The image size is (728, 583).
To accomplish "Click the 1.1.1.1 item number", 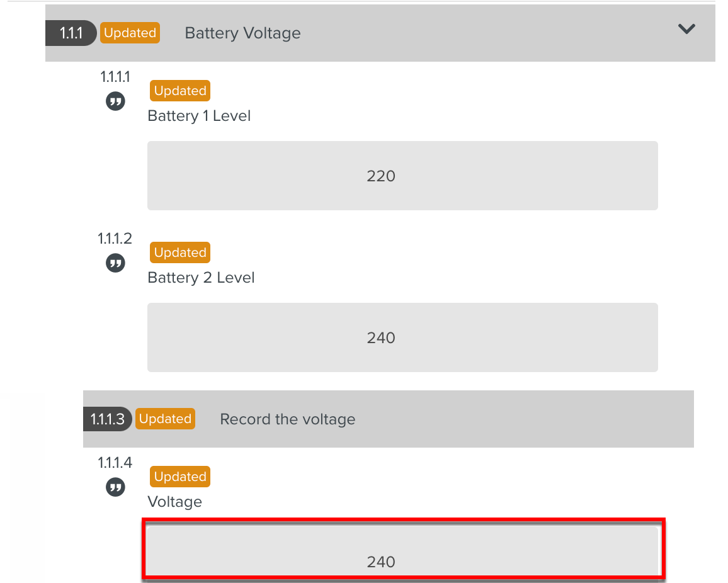I will coord(115,77).
